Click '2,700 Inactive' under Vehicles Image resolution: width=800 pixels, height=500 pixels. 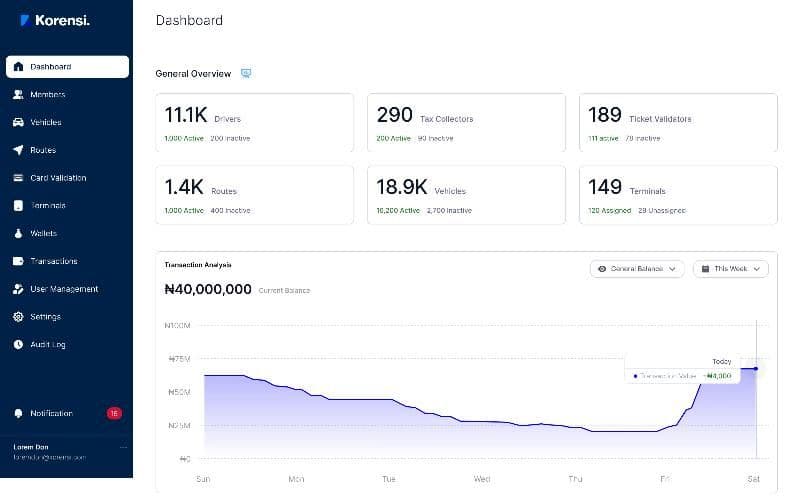click(449, 210)
